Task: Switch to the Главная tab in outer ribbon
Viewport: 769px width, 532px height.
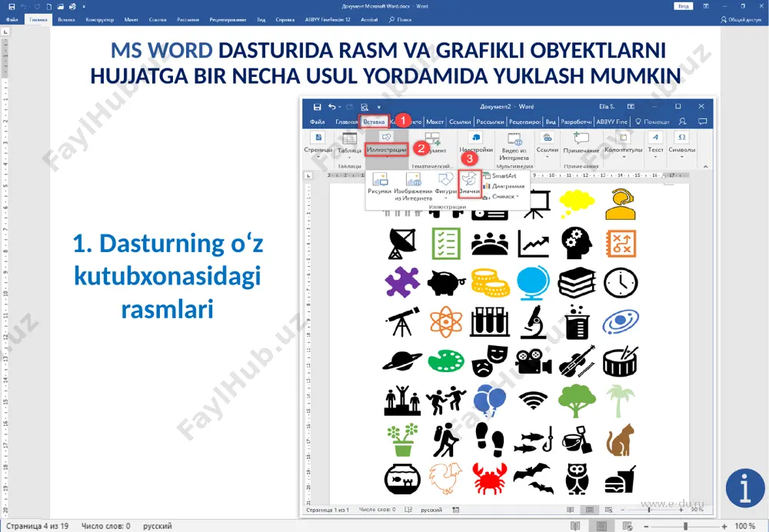Action: click(38, 20)
